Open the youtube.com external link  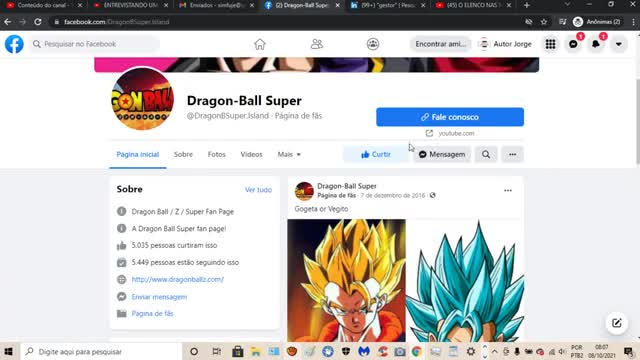[450, 133]
